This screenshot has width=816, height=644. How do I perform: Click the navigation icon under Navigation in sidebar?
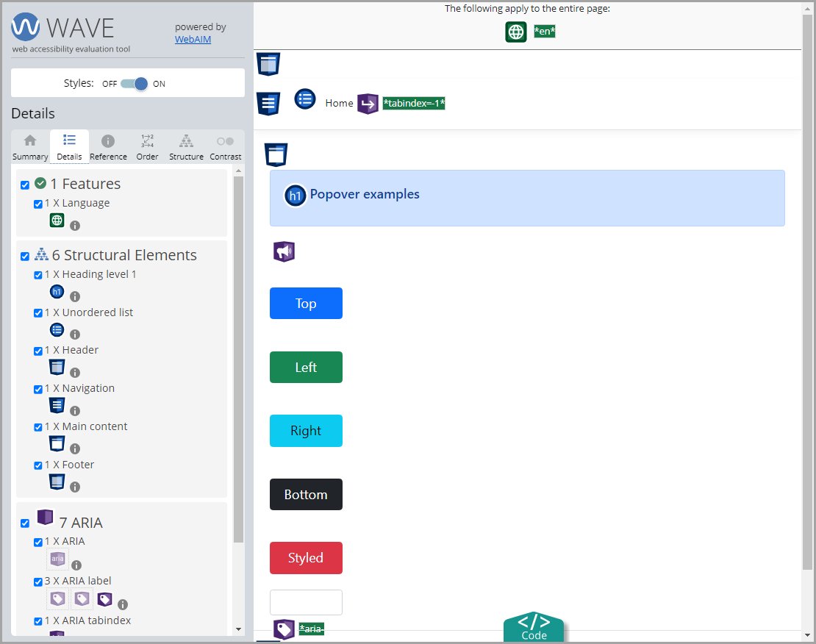click(x=57, y=405)
